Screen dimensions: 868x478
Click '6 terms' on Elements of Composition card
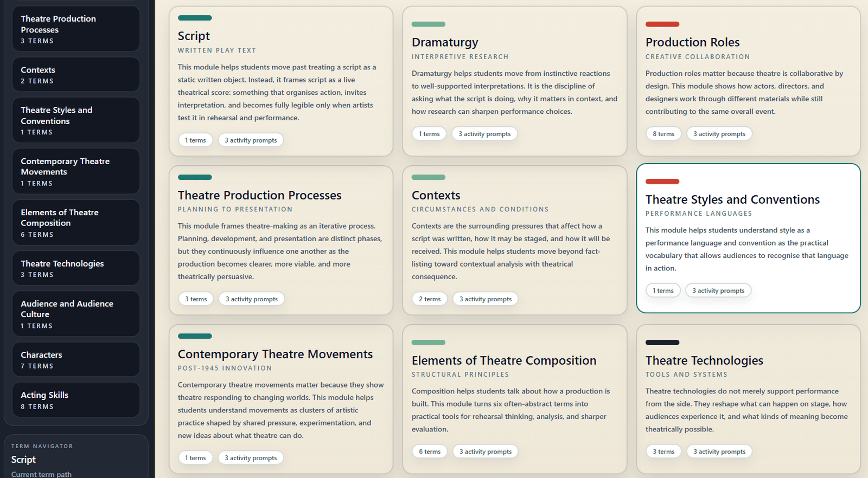click(430, 451)
